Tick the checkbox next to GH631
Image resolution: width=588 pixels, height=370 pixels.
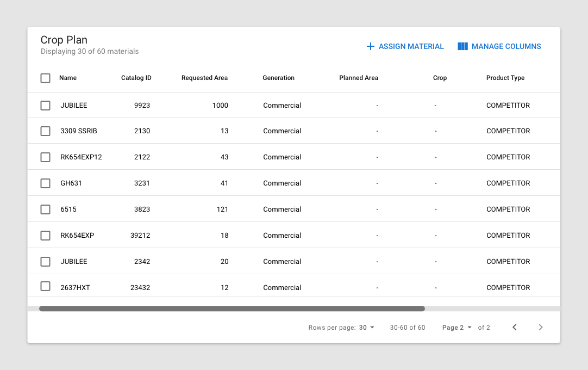coord(46,183)
